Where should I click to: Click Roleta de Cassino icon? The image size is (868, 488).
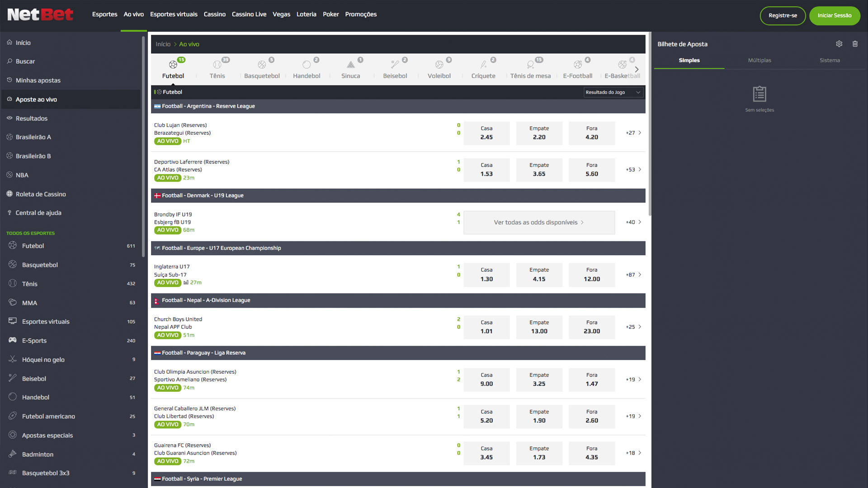[9, 194]
